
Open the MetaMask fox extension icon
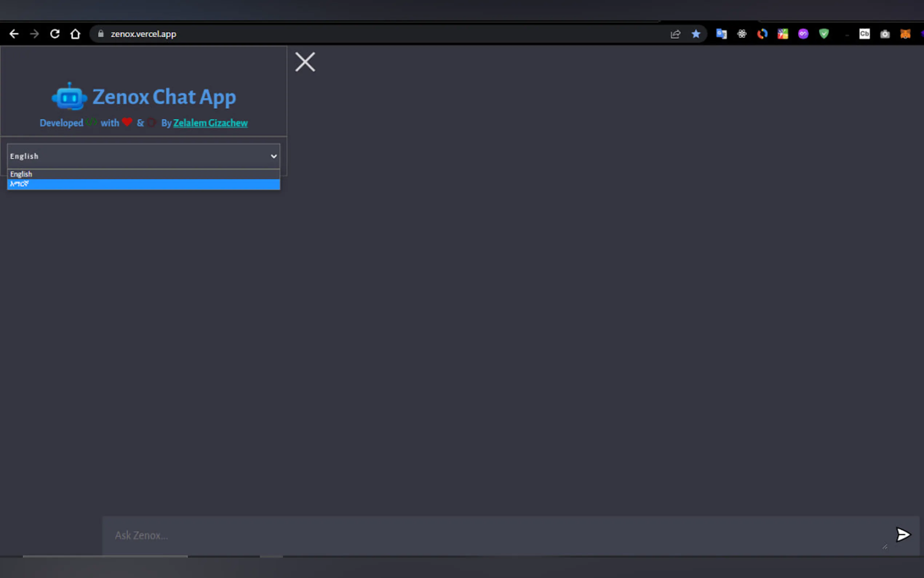(905, 34)
